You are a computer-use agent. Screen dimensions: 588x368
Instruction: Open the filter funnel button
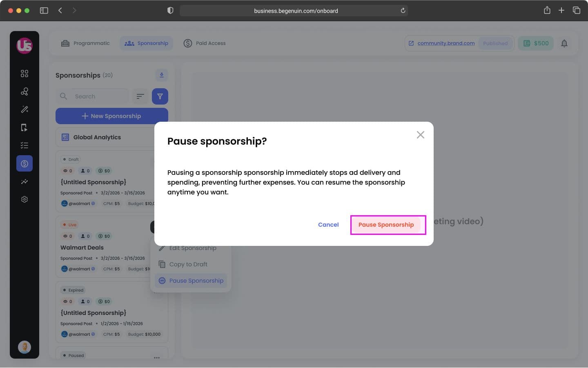(160, 96)
